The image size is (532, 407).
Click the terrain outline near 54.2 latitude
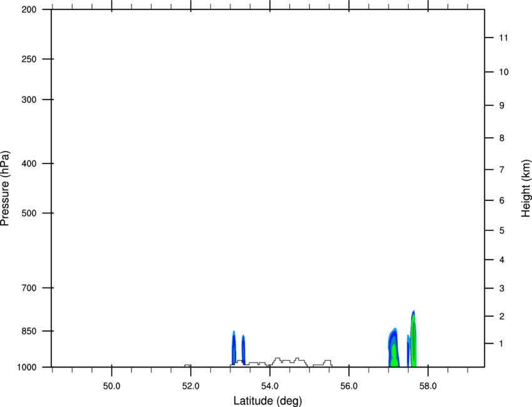[x=277, y=361]
